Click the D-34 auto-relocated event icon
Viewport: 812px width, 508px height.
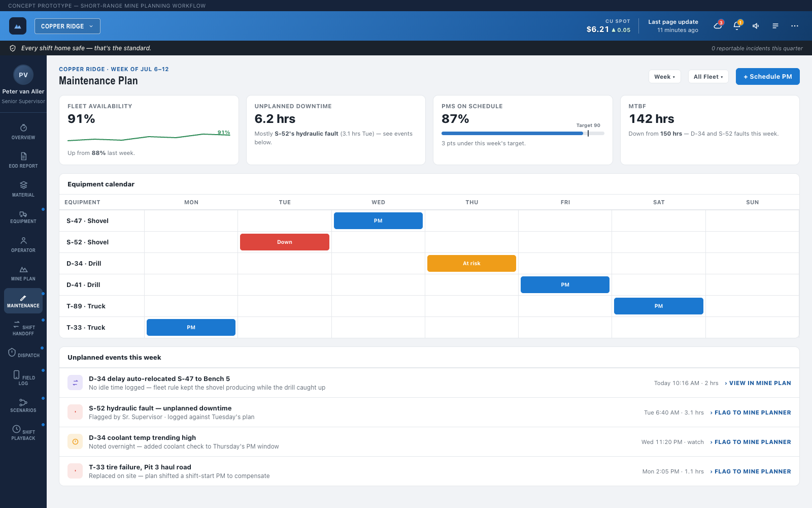point(75,383)
